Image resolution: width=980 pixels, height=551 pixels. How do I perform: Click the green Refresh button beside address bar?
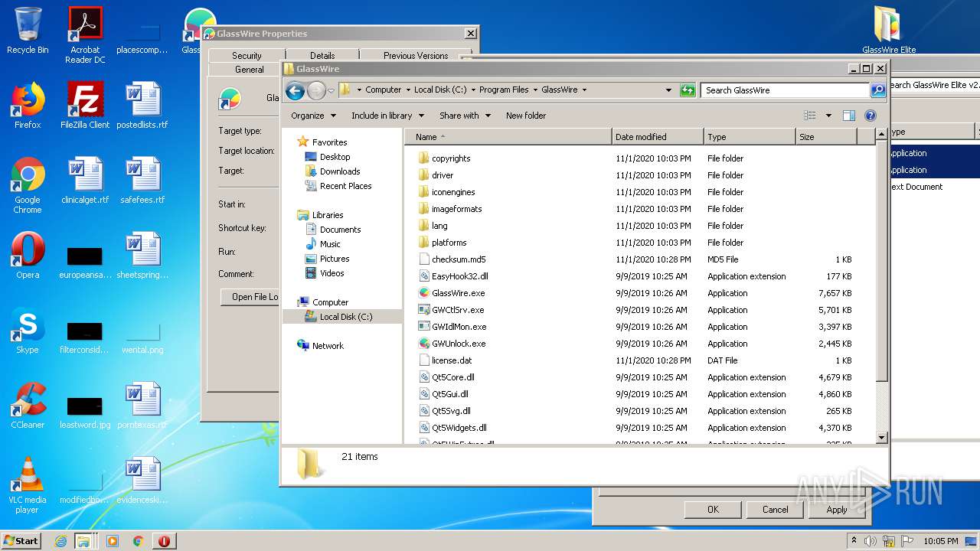coord(688,90)
